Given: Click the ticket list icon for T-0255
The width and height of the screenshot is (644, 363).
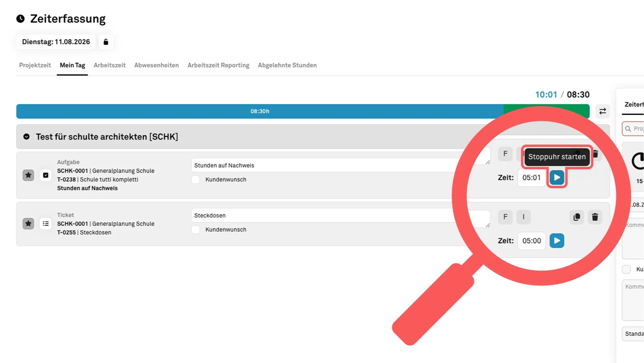Looking at the screenshot, I should pyautogui.click(x=46, y=224).
